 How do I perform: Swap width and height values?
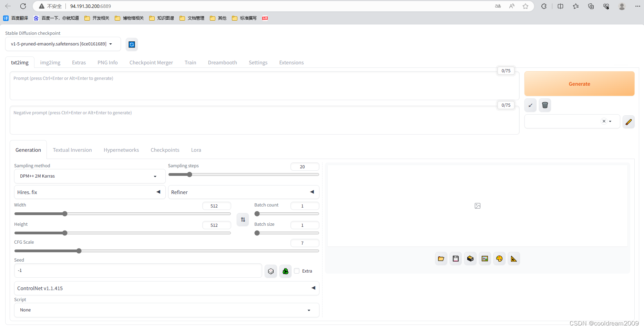point(243,220)
